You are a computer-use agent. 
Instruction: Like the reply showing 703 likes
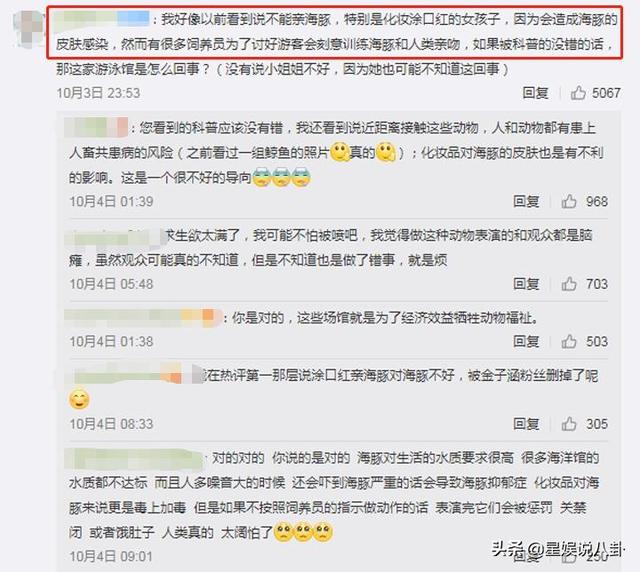(x=569, y=284)
